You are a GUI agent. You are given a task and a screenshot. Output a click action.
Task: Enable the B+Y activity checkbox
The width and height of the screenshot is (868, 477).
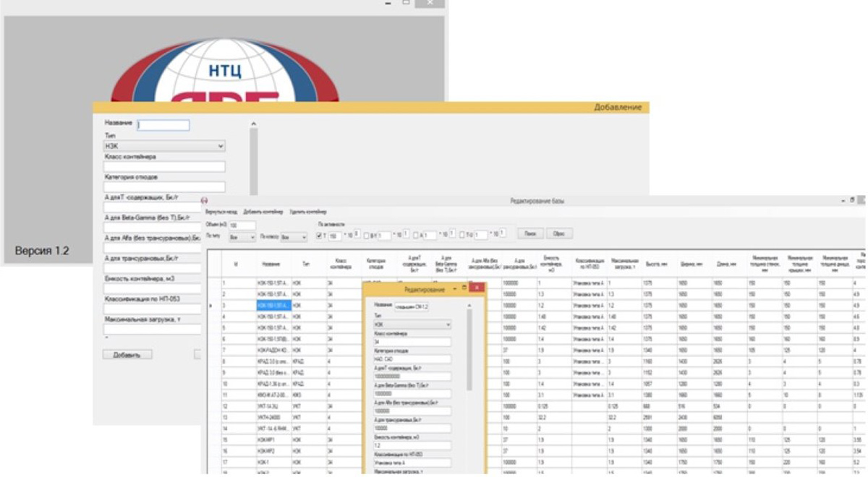(x=367, y=236)
